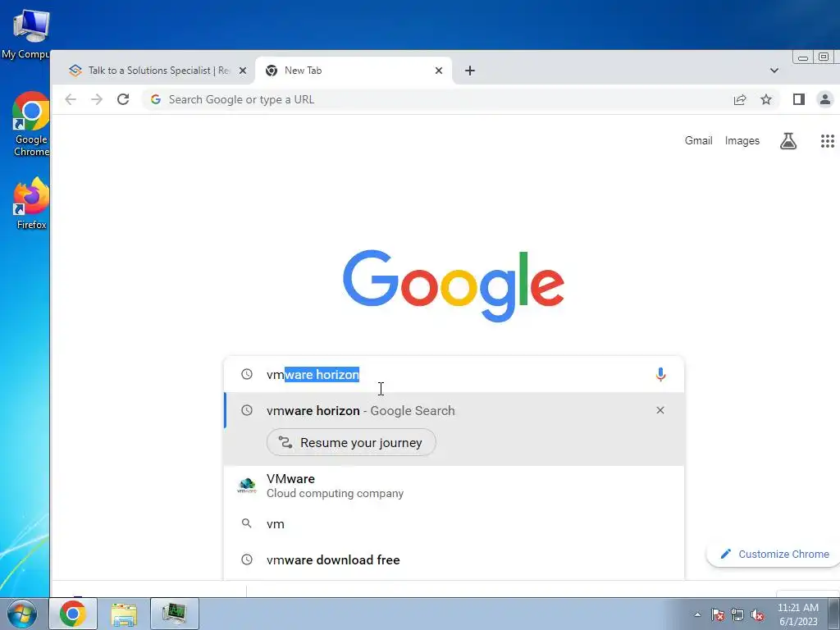The width and height of the screenshot is (840, 630).
Task: Click the Google G icon in the address bar
Action: coord(156,99)
